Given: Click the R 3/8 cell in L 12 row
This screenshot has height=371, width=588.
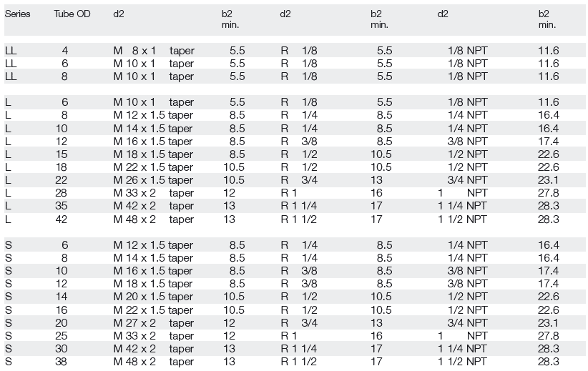Looking at the screenshot, I should (299, 142).
